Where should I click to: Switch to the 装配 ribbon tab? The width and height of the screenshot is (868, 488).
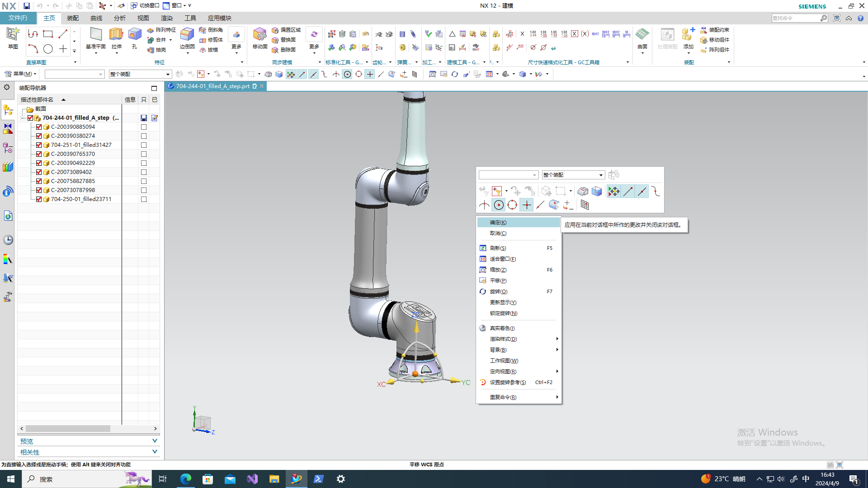(x=73, y=18)
